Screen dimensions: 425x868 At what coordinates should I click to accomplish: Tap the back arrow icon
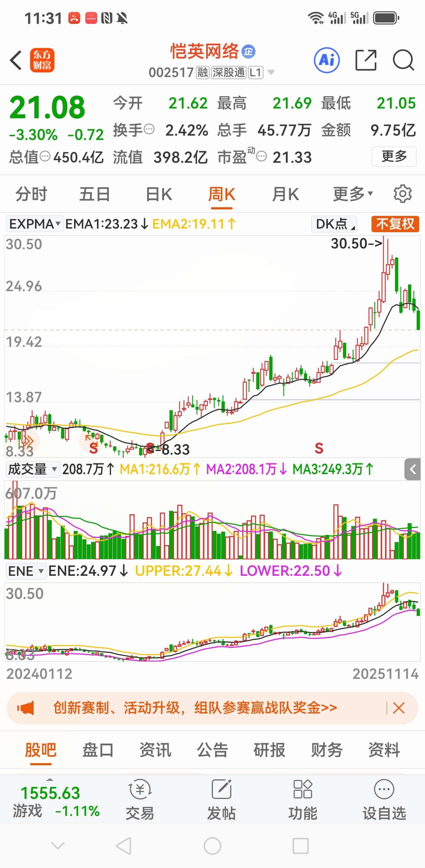[x=16, y=60]
